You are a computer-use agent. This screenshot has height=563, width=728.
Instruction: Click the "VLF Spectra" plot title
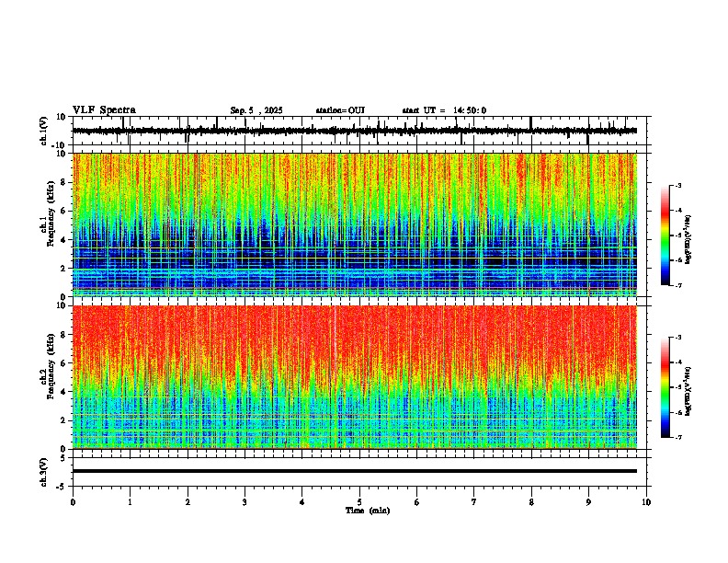pos(104,110)
